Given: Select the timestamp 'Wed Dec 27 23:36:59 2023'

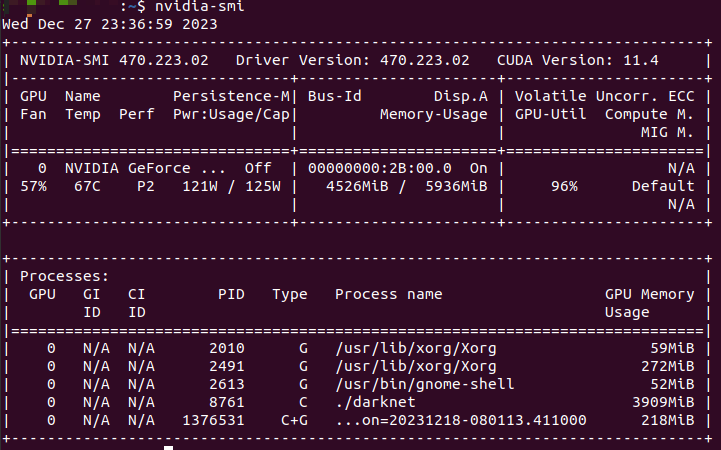Looking at the screenshot, I should (x=110, y=24).
